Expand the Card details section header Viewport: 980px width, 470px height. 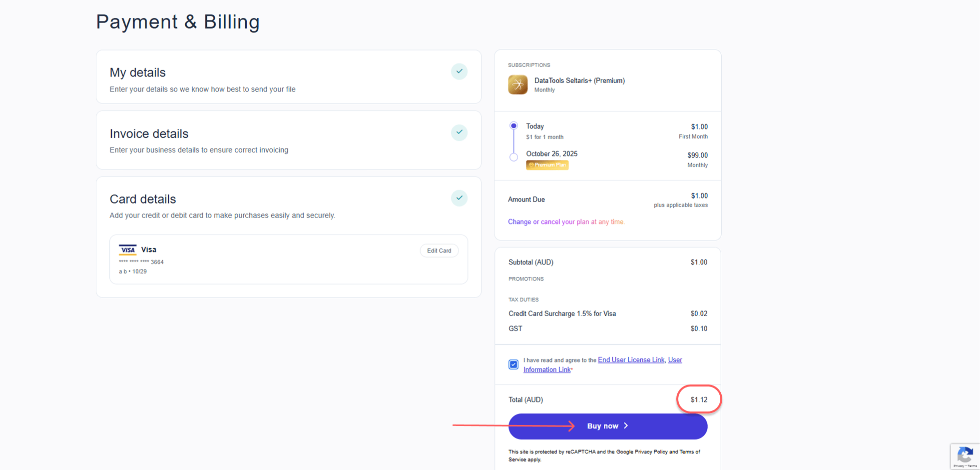[x=143, y=199]
